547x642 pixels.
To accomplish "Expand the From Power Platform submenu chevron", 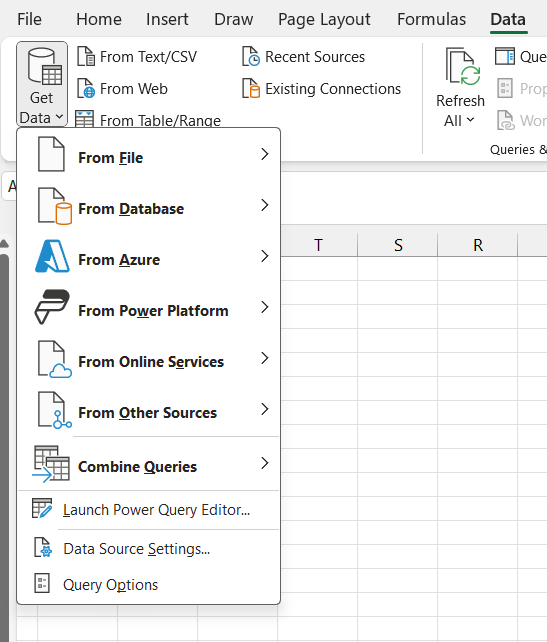I will [265, 307].
